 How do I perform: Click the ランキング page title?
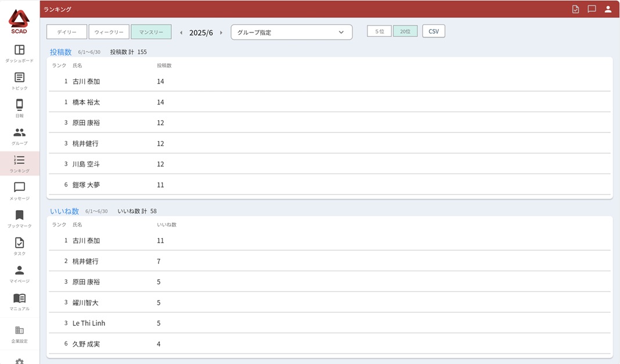point(57,9)
